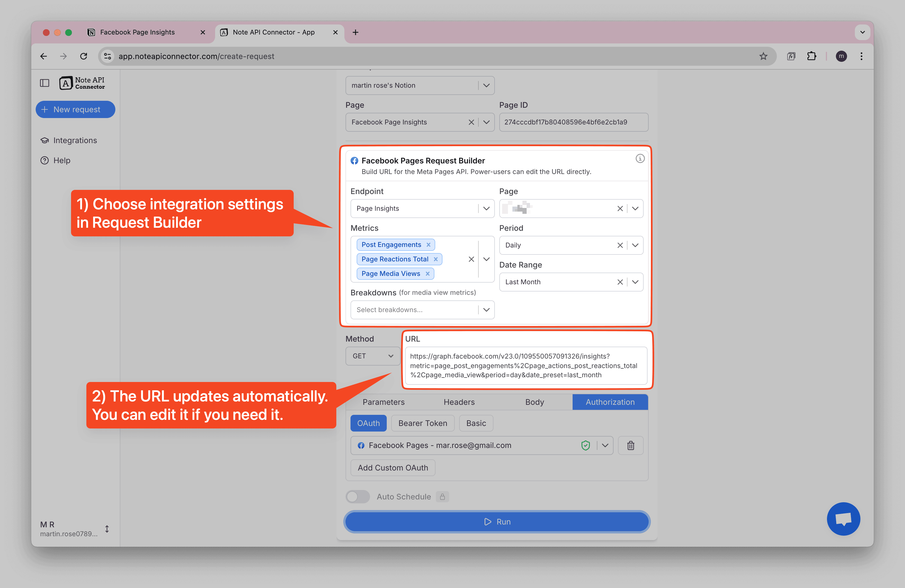This screenshot has height=588, width=905.
Task: Close the Facebook Page Insights tab
Action: pos(203,32)
